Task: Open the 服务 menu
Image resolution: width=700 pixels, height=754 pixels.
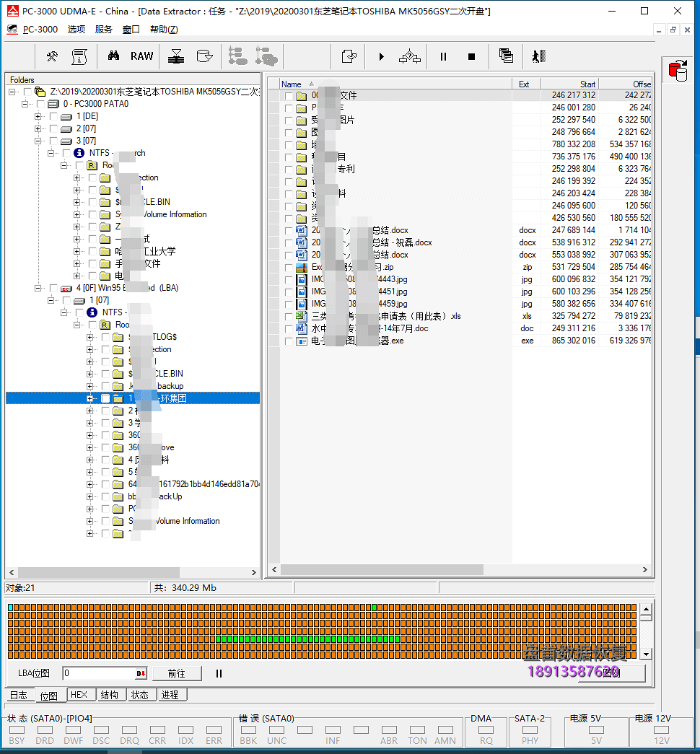Action: [x=103, y=30]
